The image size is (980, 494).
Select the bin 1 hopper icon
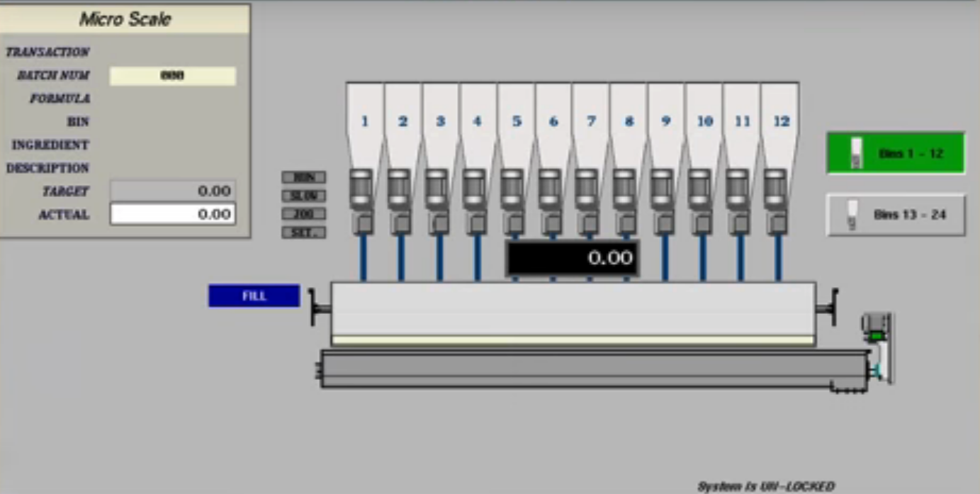pos(364,120)
